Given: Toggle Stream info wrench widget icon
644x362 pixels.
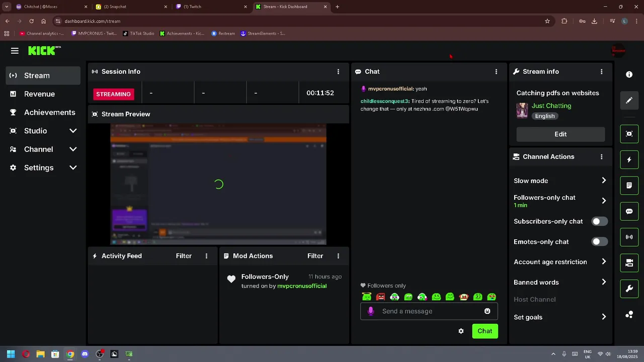Looking at the screenshot, I should click(629, 289).
